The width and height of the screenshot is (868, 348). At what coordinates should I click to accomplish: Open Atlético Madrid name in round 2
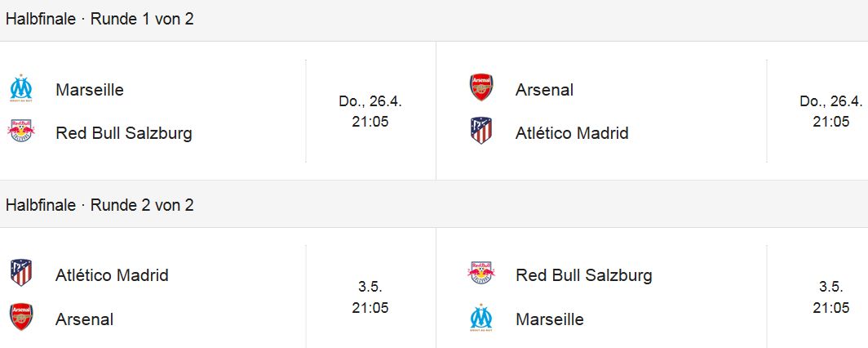coord(112,274)
